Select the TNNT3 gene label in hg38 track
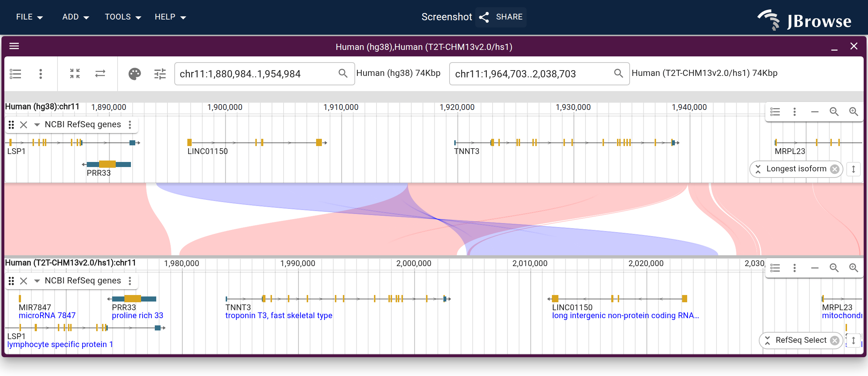 [467, 151]
